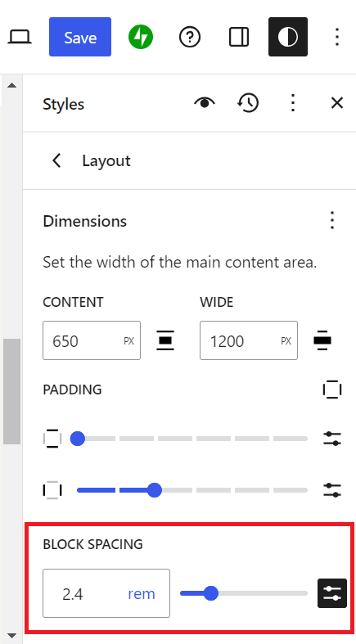Open the style revisions history icon
The width and height of the screenshot is (356, 644).
(x=248, y=102)
